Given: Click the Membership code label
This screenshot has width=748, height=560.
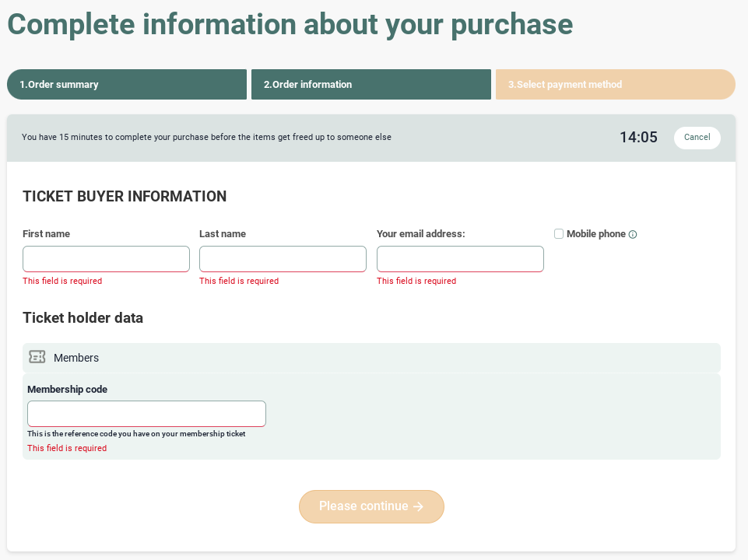Looking at the screenshot, I should coord(67,390).
